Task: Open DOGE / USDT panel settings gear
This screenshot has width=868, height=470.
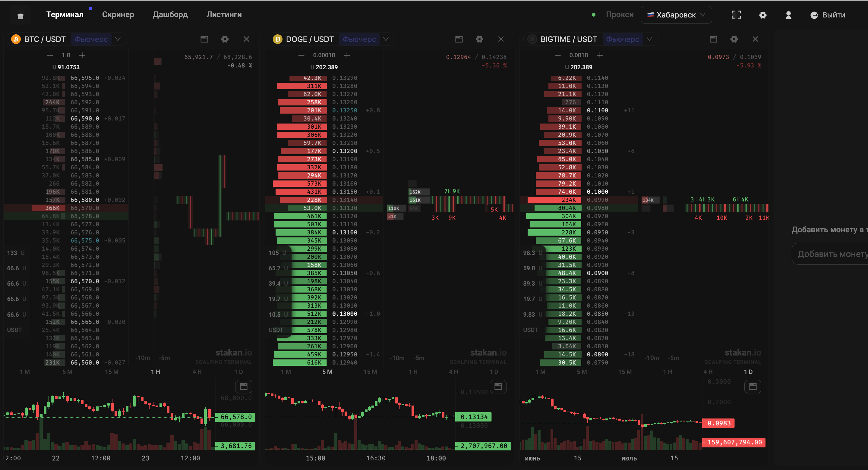Action: [479, 39]
